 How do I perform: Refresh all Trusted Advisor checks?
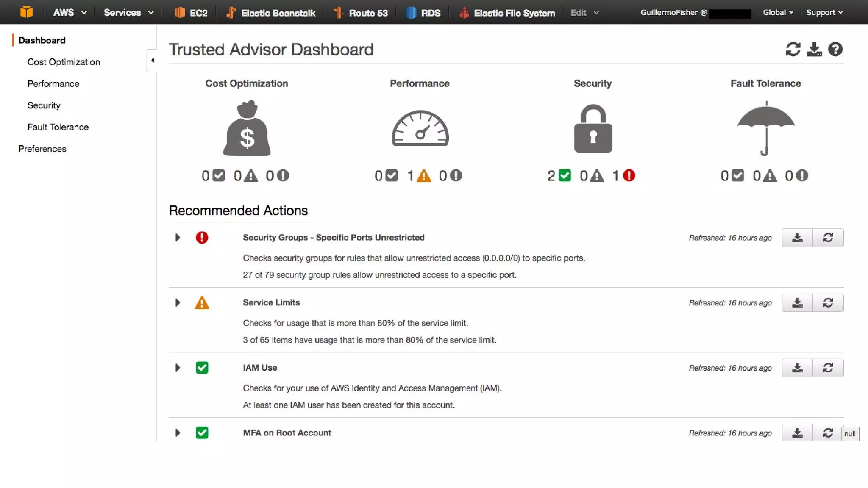point(793,50)
